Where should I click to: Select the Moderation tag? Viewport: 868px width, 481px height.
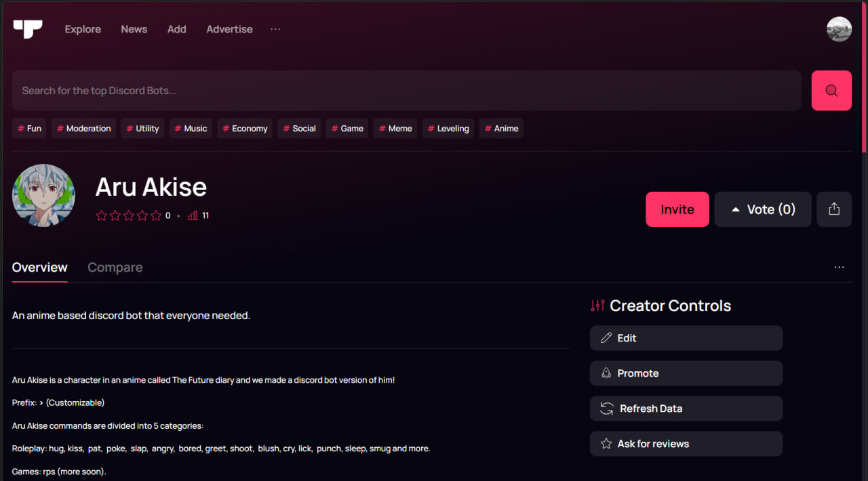[83, 129]
